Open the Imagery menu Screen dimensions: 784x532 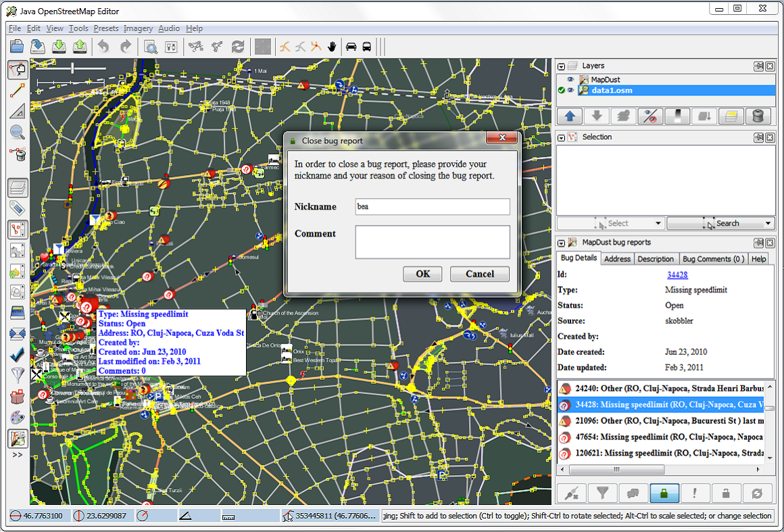(138, 28)
